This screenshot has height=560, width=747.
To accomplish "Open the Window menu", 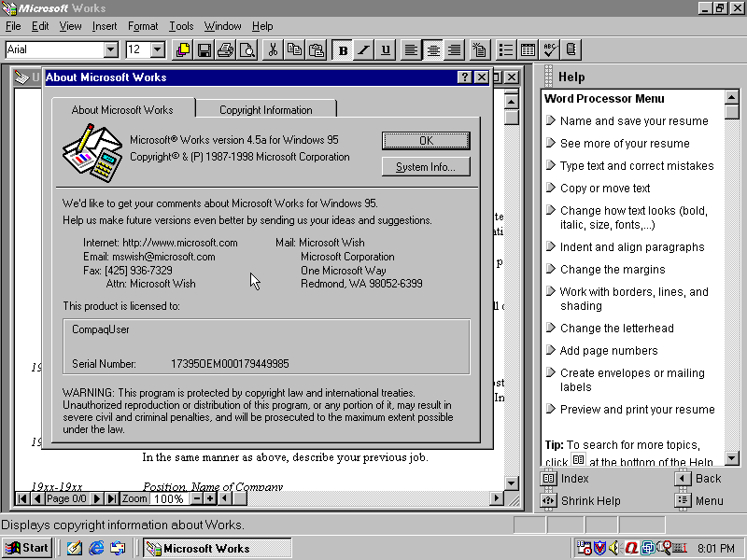I will tap(222, 26).
